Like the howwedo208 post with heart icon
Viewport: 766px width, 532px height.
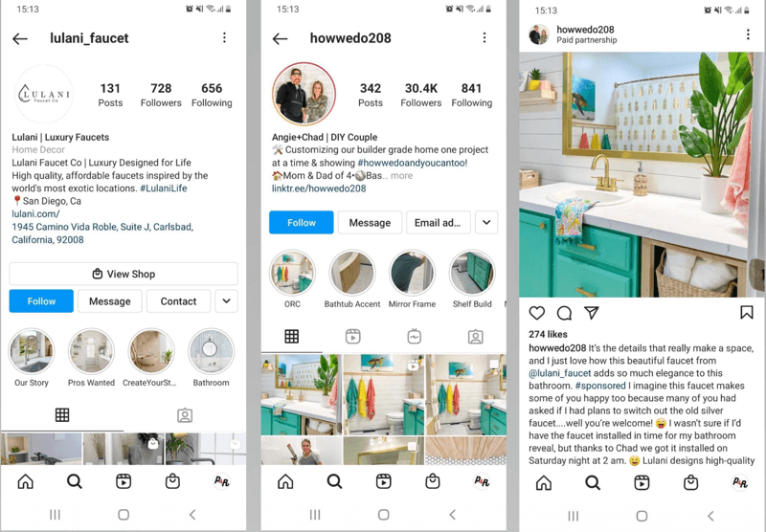point(537,313)
